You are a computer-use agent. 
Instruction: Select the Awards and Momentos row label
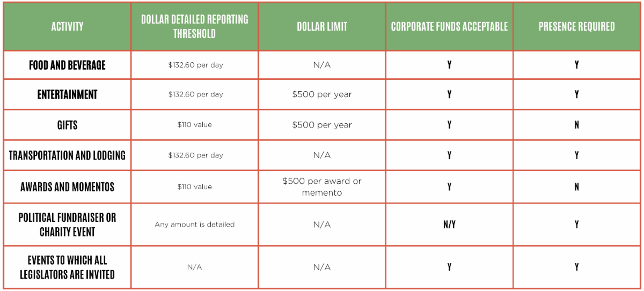tap(67, 187)
